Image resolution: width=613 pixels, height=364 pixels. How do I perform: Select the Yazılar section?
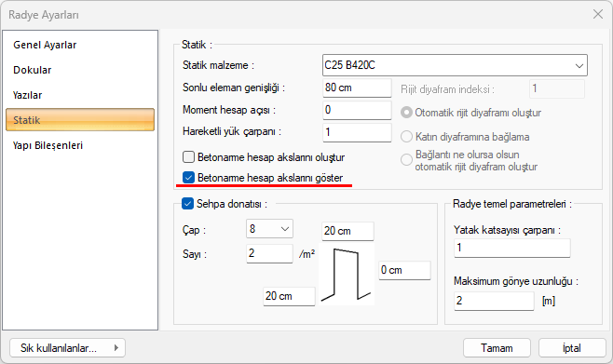pyautogui.click(x=27, y=95)
